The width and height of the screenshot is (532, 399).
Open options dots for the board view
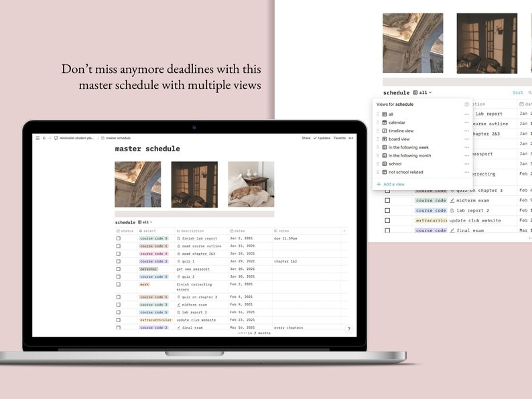[x=466, y=139]
